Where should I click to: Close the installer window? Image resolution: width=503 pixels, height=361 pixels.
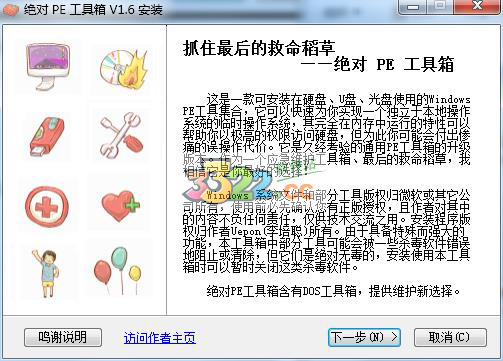point(477,7)
